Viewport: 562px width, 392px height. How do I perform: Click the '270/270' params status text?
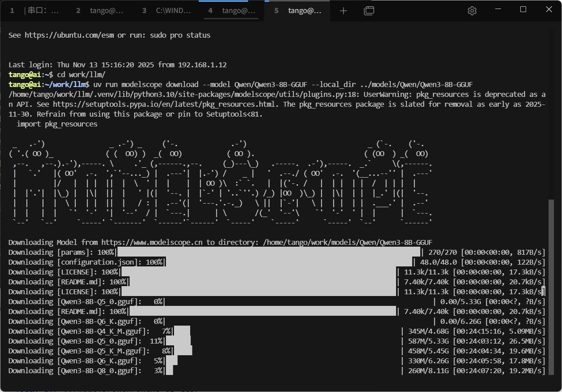pyautogui.click(x=442, y=252)
